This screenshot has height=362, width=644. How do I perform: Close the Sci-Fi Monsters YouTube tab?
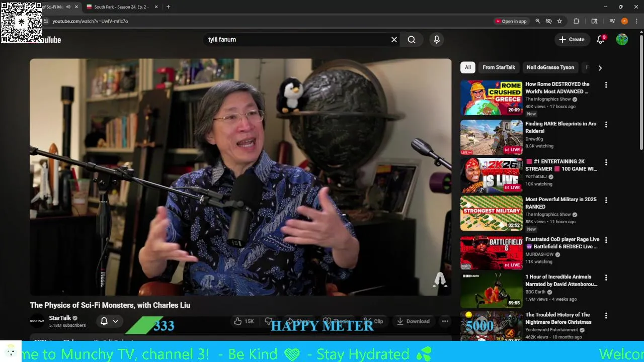[76, 7]
